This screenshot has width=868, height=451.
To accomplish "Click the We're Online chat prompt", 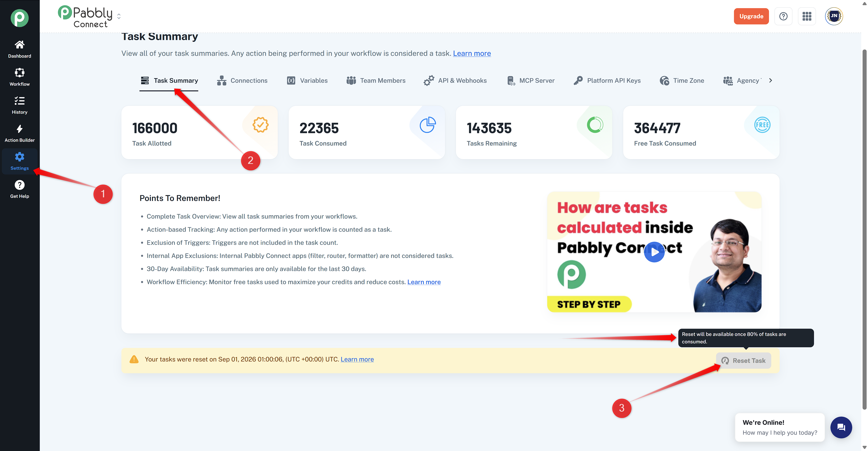I will coord(780,427).
